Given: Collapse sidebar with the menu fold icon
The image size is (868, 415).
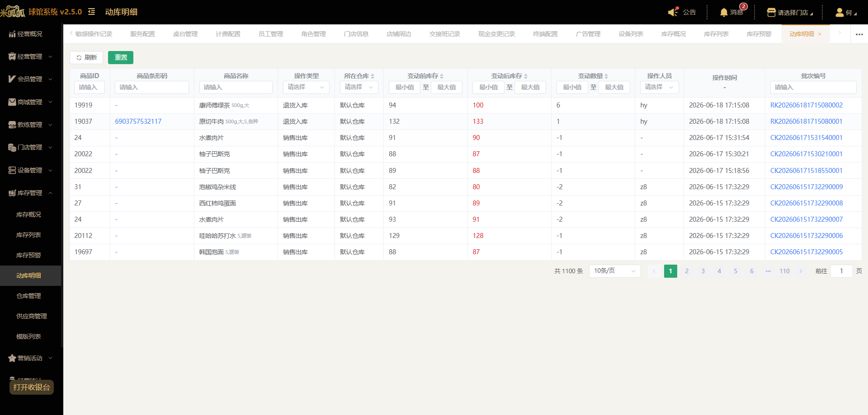Looking at the screenshot, I should click(x=91, y=12).
